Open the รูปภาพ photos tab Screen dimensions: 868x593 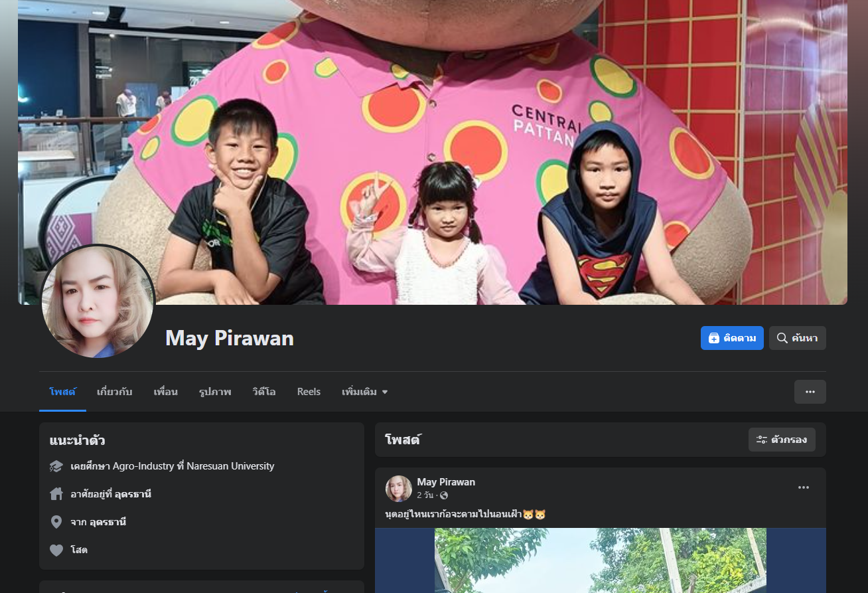tap(215, 392)
